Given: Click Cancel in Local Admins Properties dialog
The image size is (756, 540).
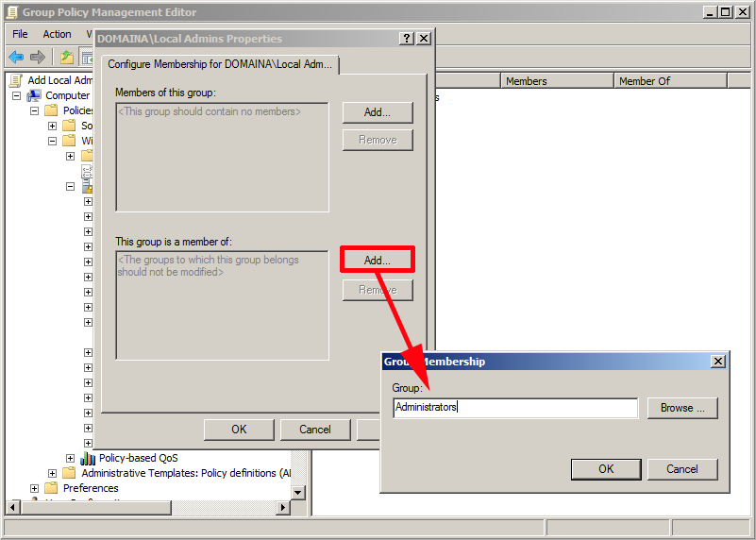Looking at the screenshot, I should [315, 430].
